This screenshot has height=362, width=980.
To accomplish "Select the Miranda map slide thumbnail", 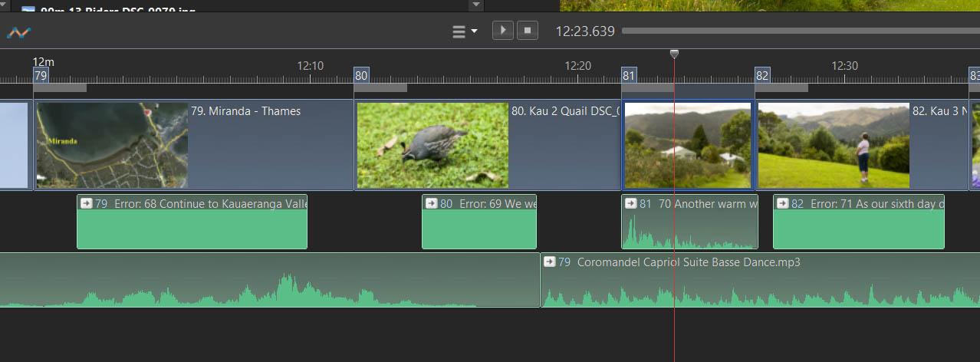I will click(x=112, y=145).
